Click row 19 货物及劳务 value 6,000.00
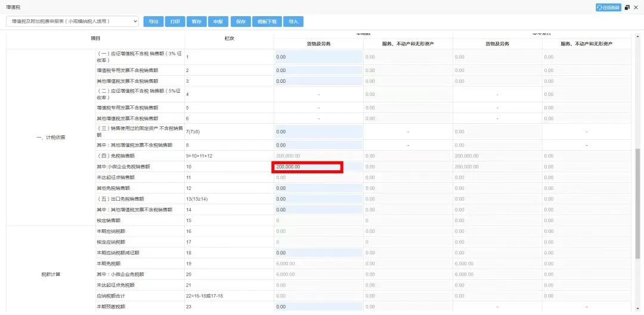This screenshot has height=315, width=644. coord(286,264)
